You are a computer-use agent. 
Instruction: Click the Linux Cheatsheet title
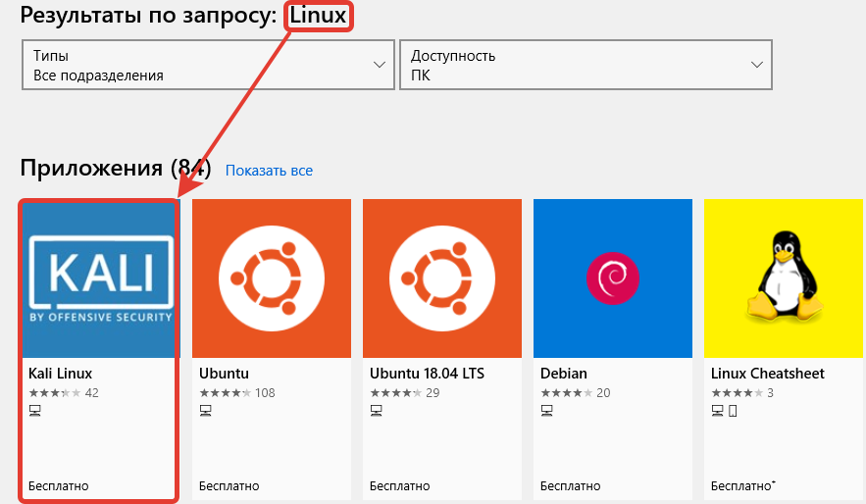coord(768,374)
